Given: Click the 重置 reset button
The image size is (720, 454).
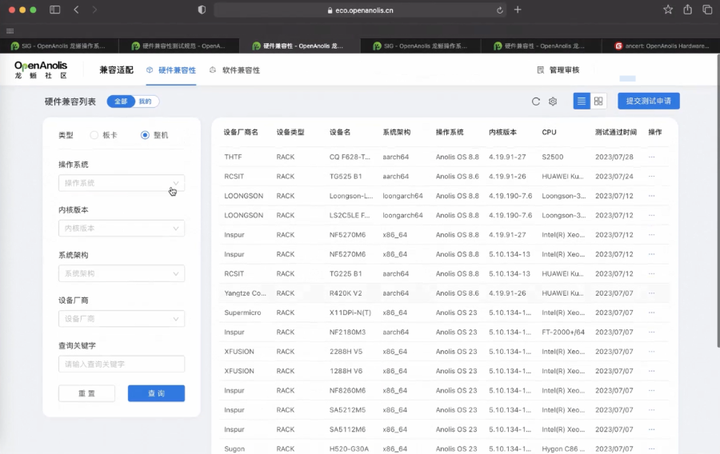Looking at the screenshot, I should coord(86,394).
